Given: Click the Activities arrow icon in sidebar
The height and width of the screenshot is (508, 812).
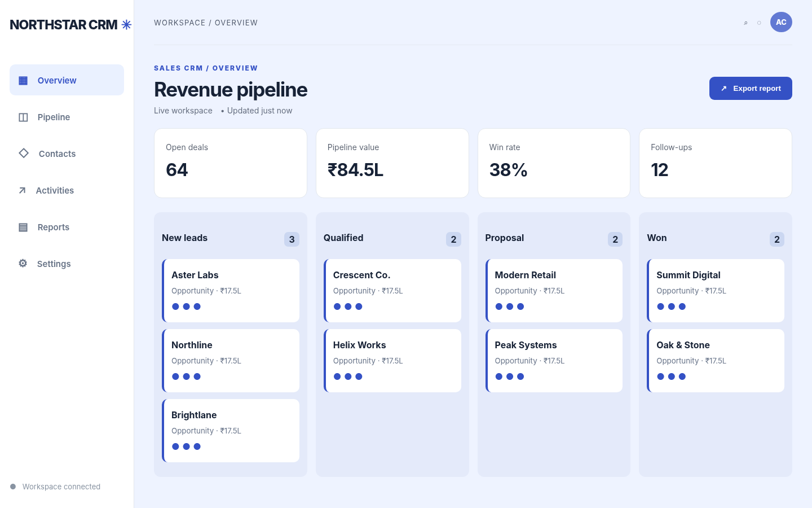Looking at the screenshot, I should 22,190.
